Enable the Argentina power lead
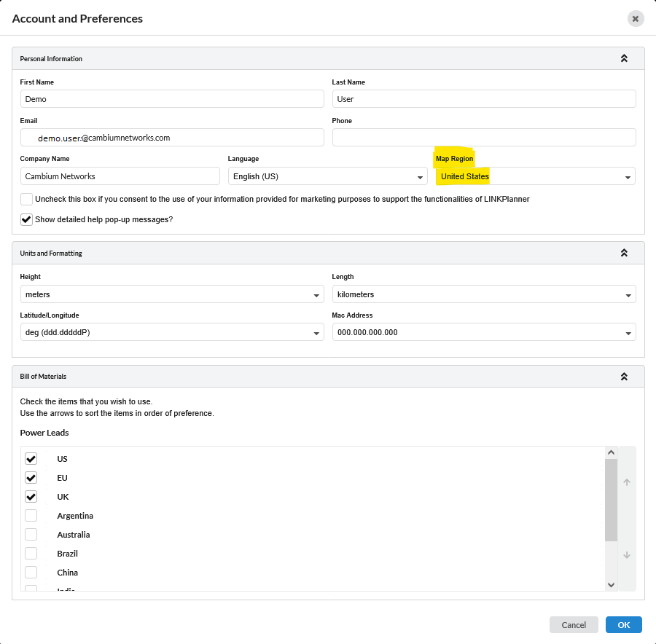The width and height of the screenshot is (656, 644). pos(31,516)
